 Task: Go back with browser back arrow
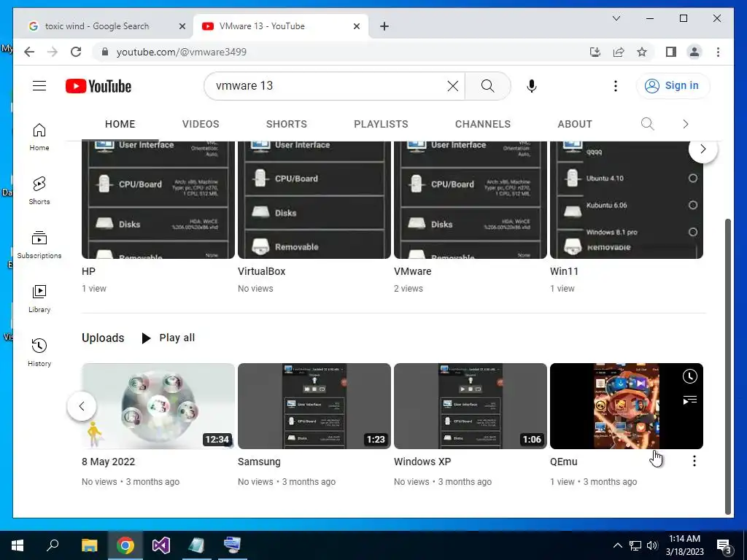(29, 52)
